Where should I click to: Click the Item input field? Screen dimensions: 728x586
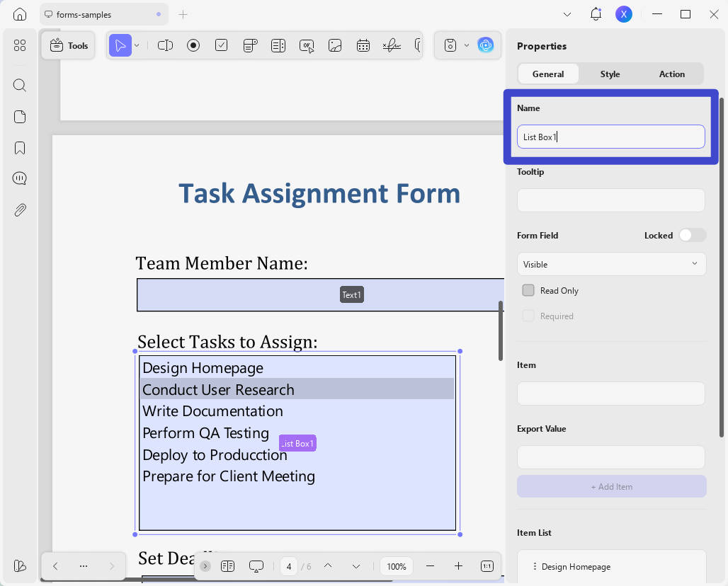(610, 393)
